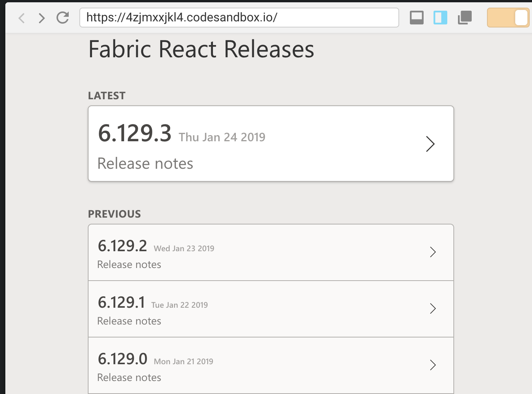This screenshot has width=532, height=394.
Task: Open the 6.129.3 latest release card
Action: tap(271, 144)
